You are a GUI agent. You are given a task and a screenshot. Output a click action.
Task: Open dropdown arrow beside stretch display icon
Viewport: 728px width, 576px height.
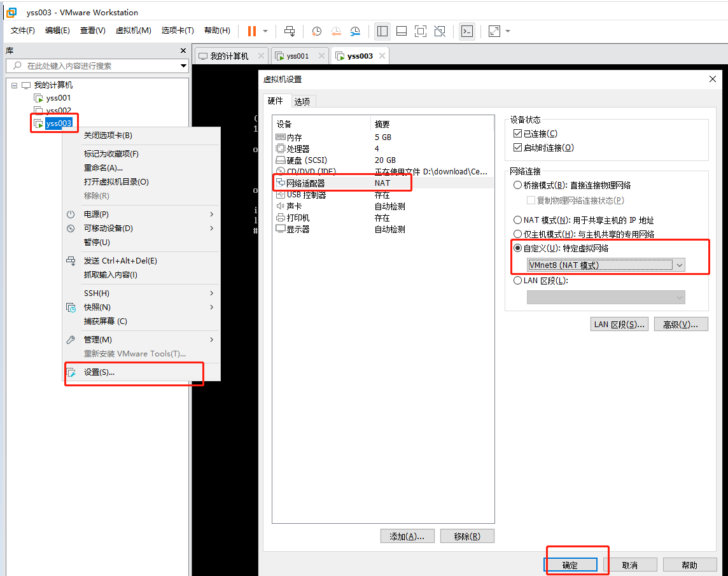coord(508,31)
